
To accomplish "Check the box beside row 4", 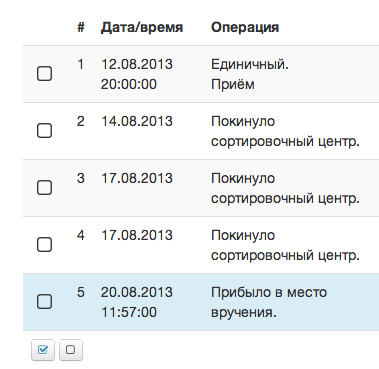I will point(44,245).
